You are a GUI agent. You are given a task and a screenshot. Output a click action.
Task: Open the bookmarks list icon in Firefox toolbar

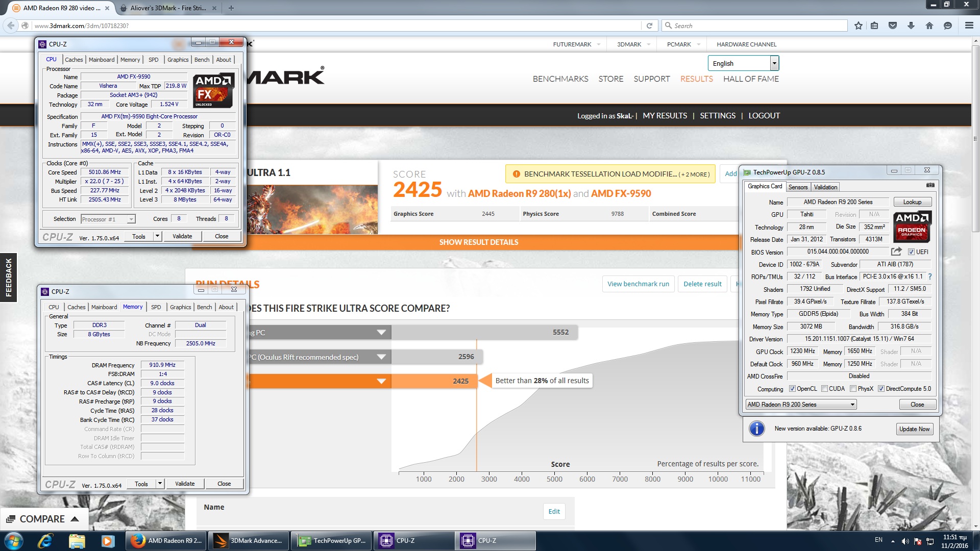[x=874, y=26]
